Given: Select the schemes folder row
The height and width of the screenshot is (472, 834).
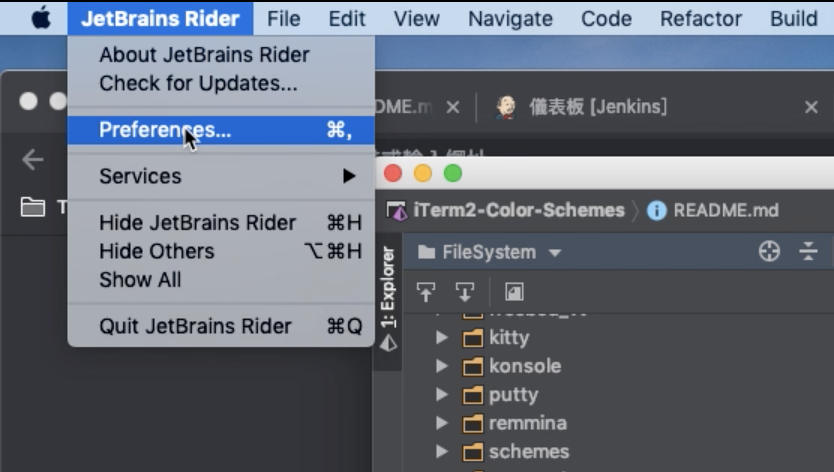Looking at the screenshot, I should click(618, 451).
